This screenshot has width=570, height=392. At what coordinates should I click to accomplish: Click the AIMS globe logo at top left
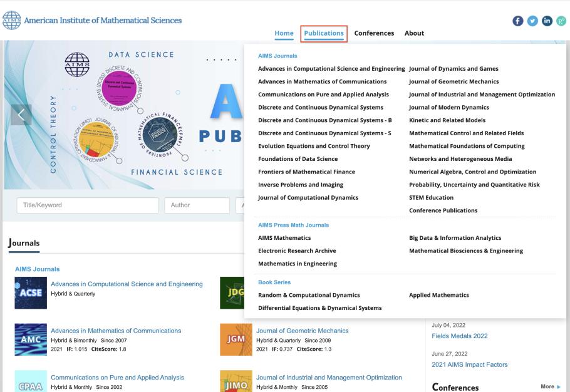[x=11, y=21]
